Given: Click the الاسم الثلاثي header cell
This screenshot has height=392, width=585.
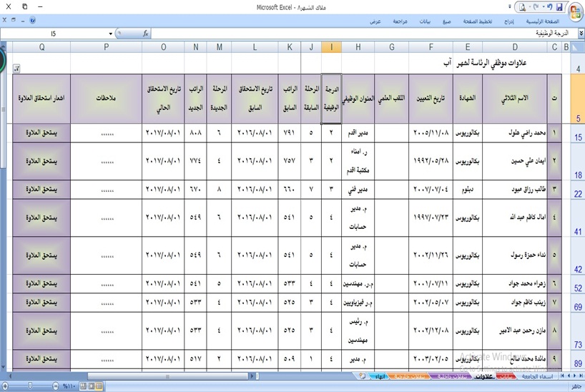Looking at the screenshot, I should coord(515,99).
